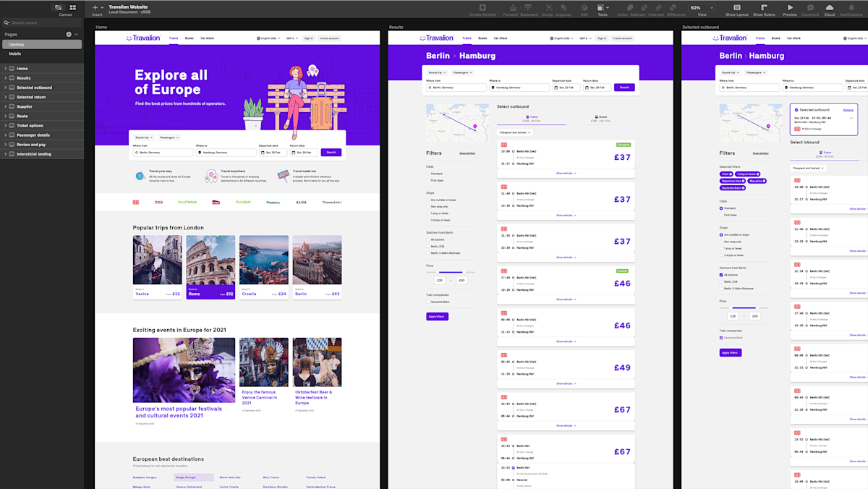The width and height of the screenshot is (868, 489).
Task: Check Berlin, ZOB box in Results filters
Action: tap(428, 246)
